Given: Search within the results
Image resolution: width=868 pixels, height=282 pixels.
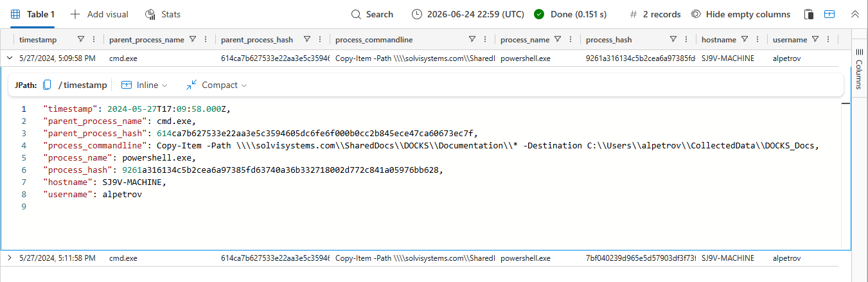Looking at the screenshot, I should (x=373, y=14).
